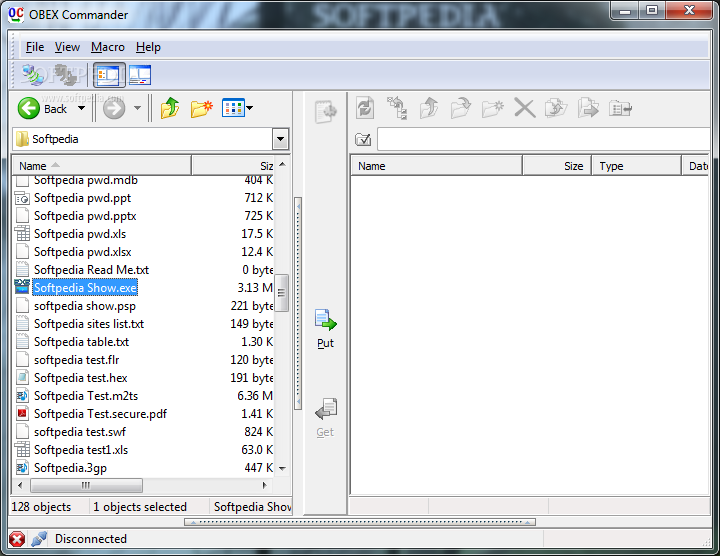
Task: Select Softpedia Test.m2ts file
Action: [x=86, y=395]
